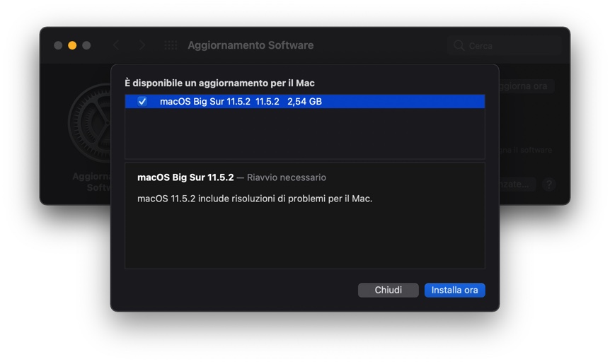610x364 pixels.
Task: Click the 2,54 GB size value
Action: [x=304, y=101]
